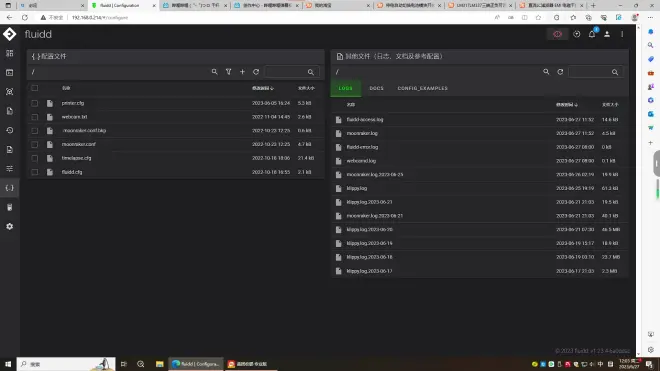Toggle the select-all checkbox in config files
Screen dimensions: 660x371
[x=35, y=88]
